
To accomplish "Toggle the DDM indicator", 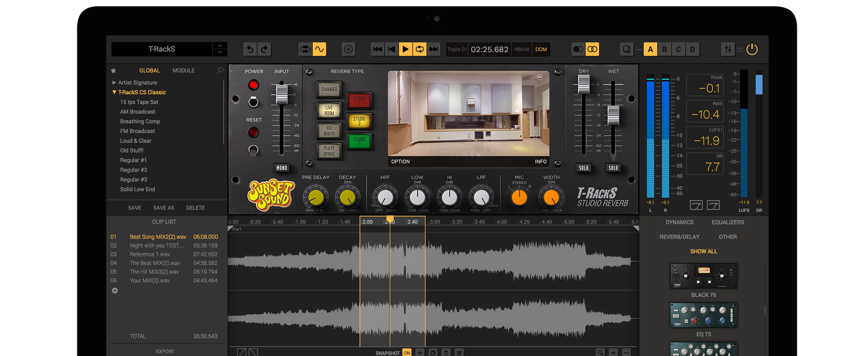I will tap(541, 49).
